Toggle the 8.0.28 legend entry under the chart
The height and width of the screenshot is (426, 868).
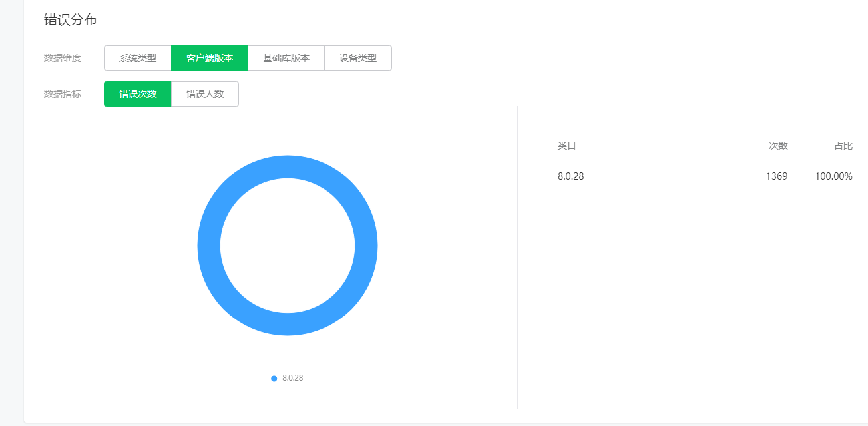[288, 378]
